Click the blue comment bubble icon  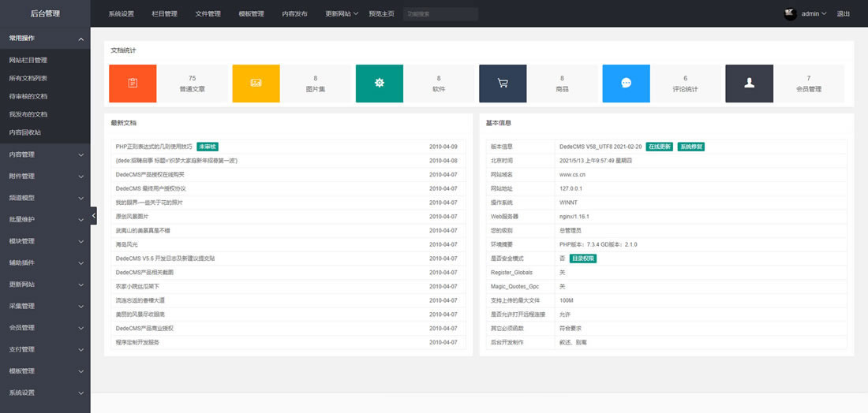626,83
